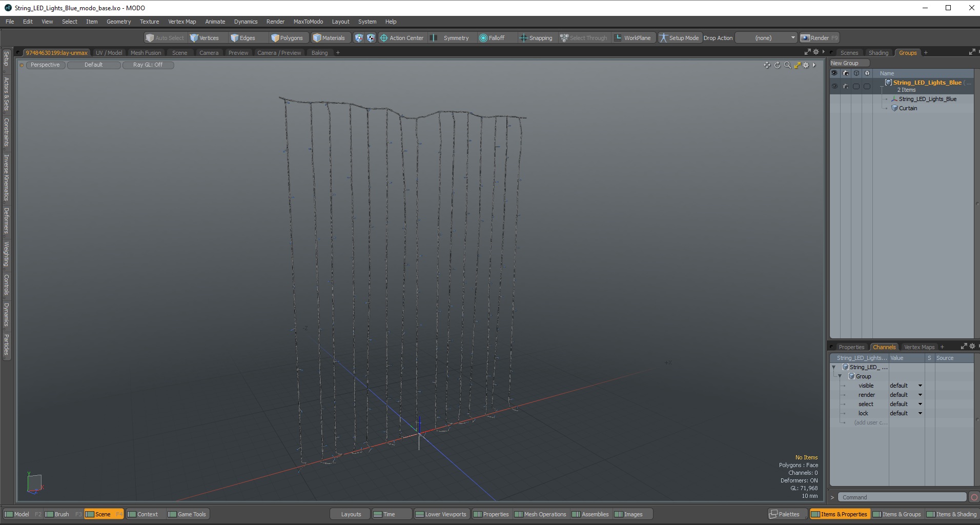The image size is (980, 525).
Task: Open the MaxToModo menu
Action: click(x=308, y=22)
